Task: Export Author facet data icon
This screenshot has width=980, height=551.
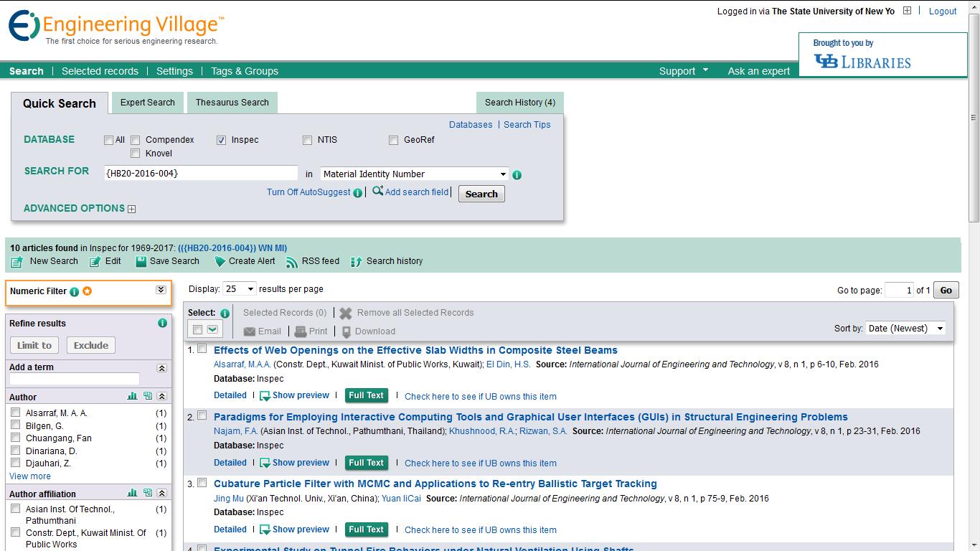Action: tap(148, 396)
